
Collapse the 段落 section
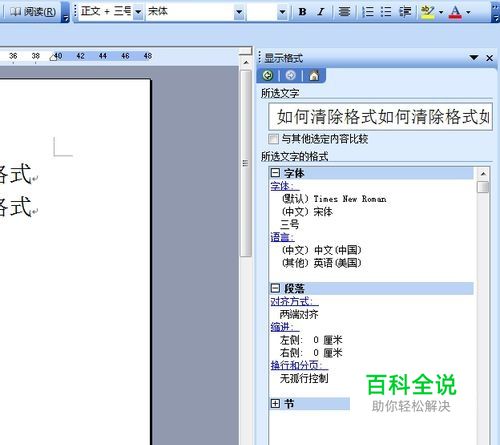coord(275,288)
